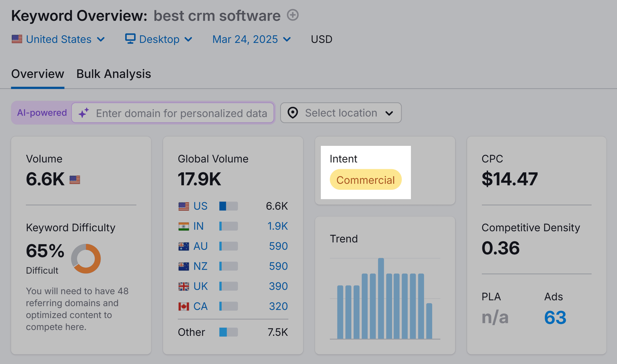Click the Keyword Difficulty donut gauge
Screen dimensions: 617x364
click(86, 259)
